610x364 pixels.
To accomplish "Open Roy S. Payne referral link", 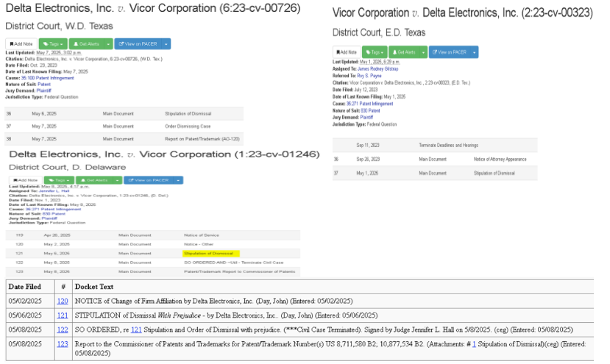I will point(369,76).
